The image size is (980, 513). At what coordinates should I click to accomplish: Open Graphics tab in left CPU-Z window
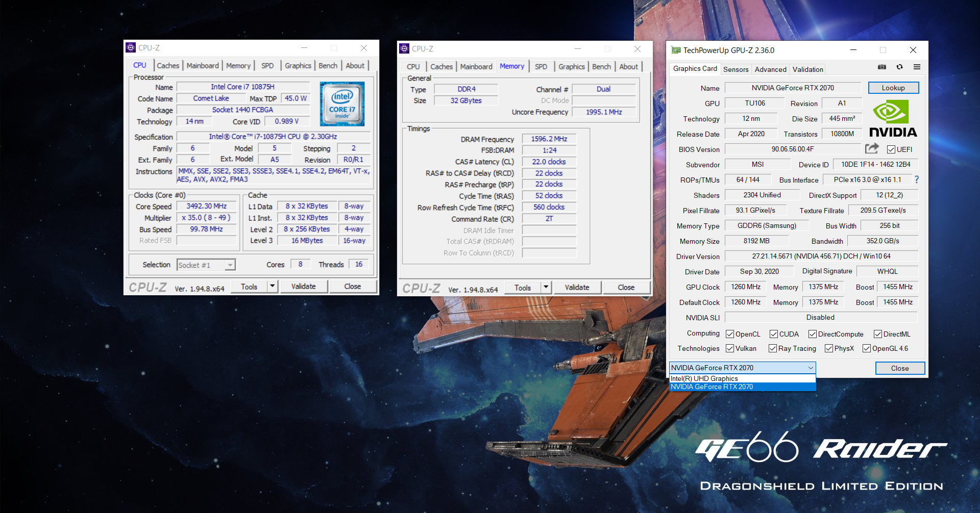[298, 65]
